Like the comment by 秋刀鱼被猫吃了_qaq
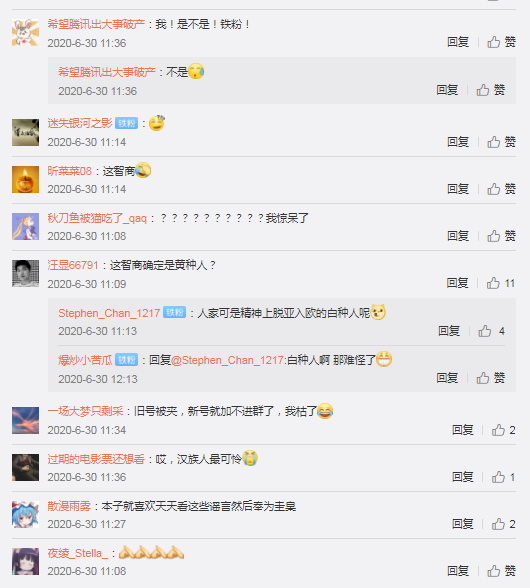 pyautogui.click(x=501, y=236)
